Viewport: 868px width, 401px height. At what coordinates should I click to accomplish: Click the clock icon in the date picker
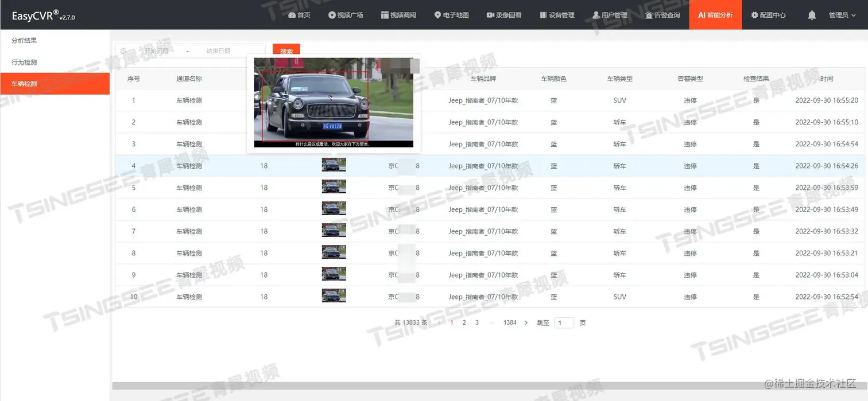[123, 51]
